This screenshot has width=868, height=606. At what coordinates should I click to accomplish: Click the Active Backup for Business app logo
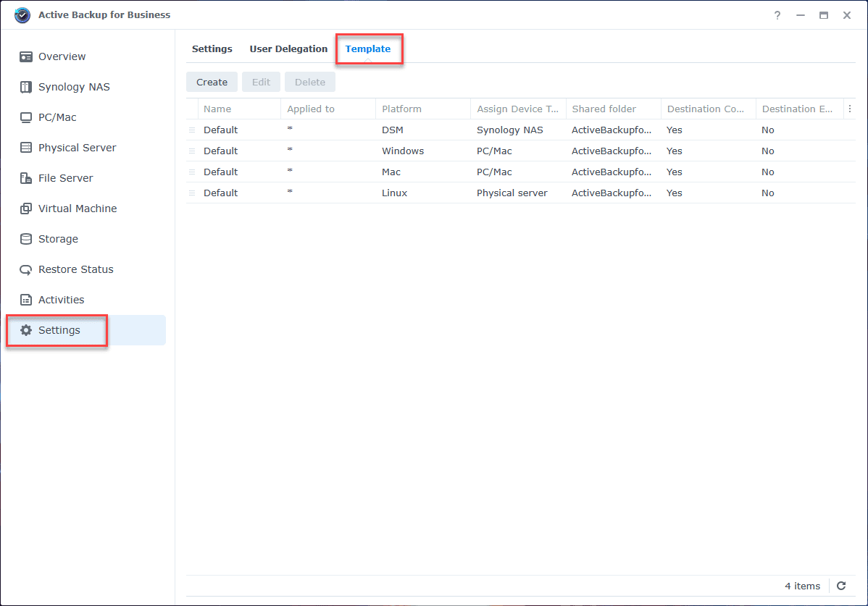coord(22,15)
